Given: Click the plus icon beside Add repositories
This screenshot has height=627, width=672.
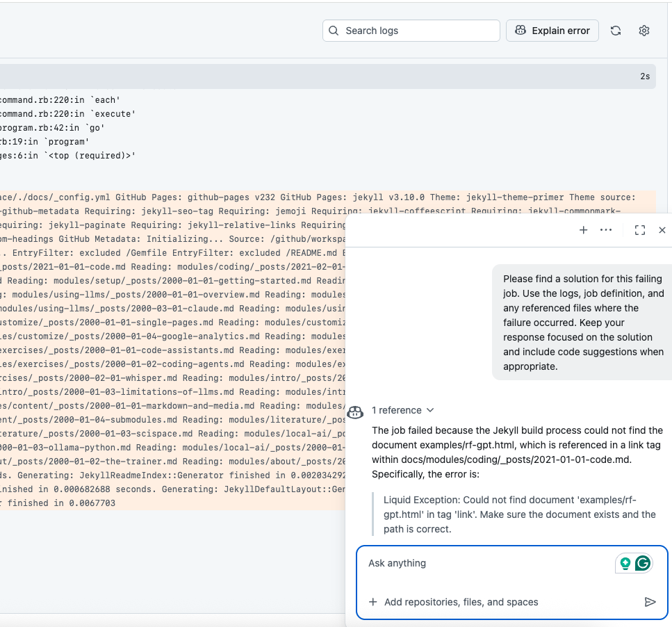Looking at the screenshot, I should 373,602.
